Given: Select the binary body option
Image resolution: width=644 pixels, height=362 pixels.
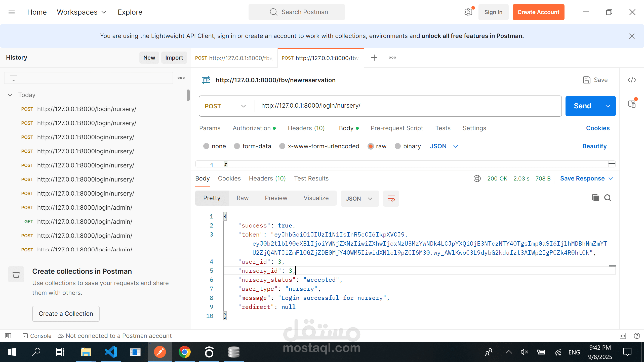Looking at the screenshot, I should point(398,146).
